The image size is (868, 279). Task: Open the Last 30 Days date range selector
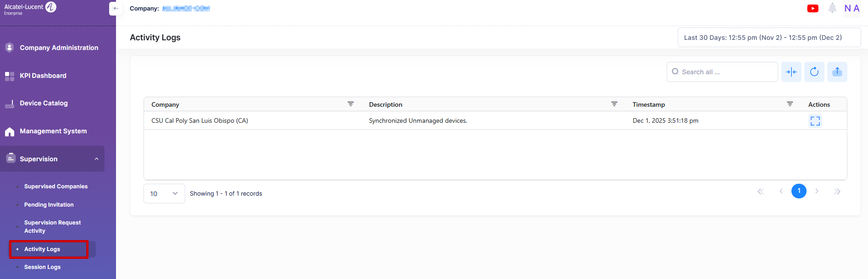(768, 38)
